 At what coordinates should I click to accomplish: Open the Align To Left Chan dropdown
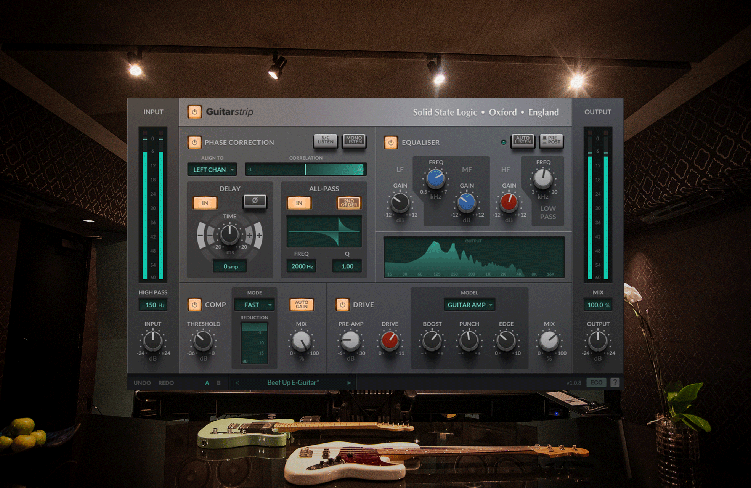coord(212,170)
